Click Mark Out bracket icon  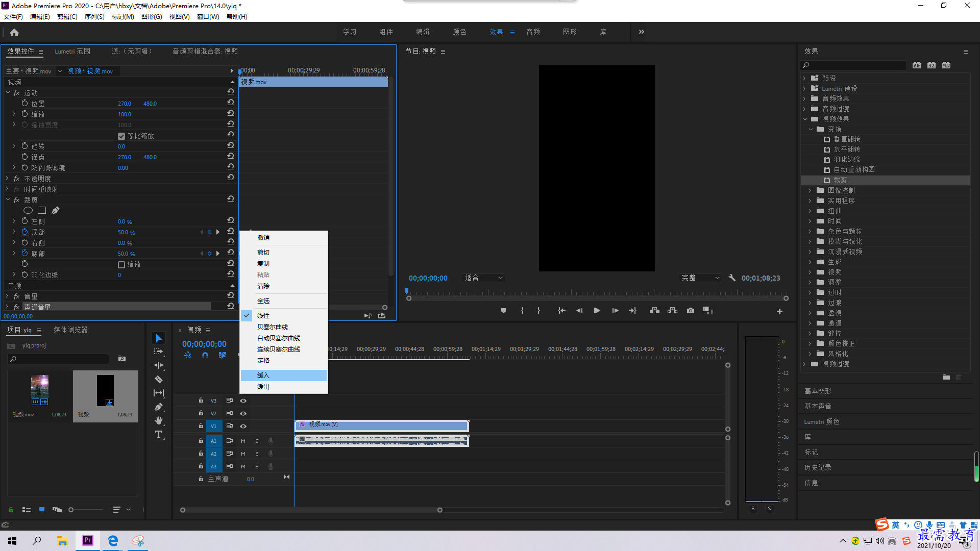538,311
